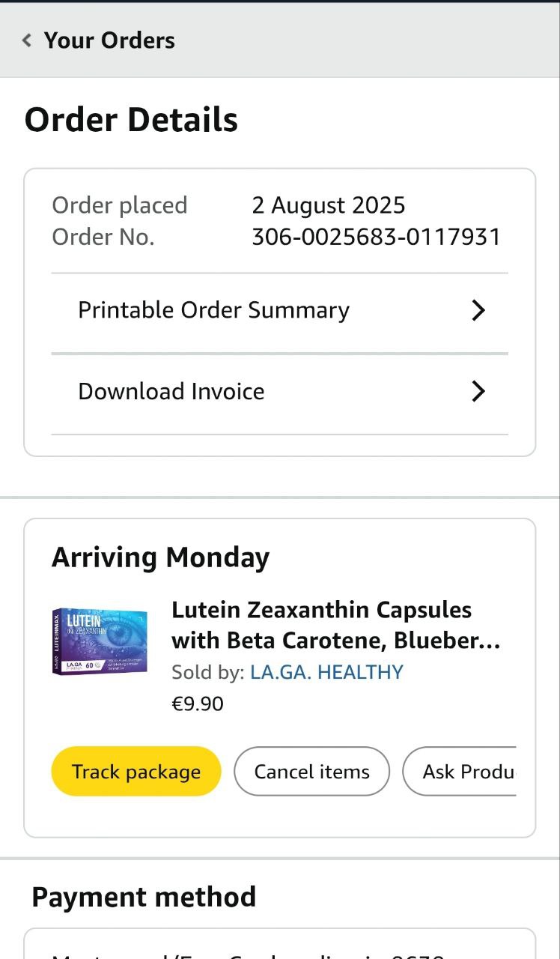560x959 pixels.
Task: Select the Download Invoice option
Action: 171,391
